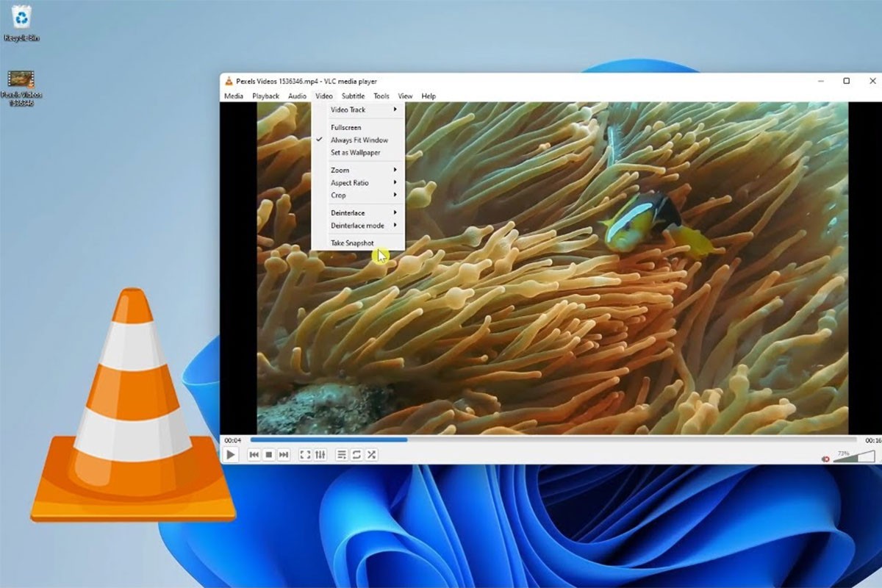The width and height of the screenshot is (882, 588).
Task: Click the Play button in VLC
Action: click(230, 455)
